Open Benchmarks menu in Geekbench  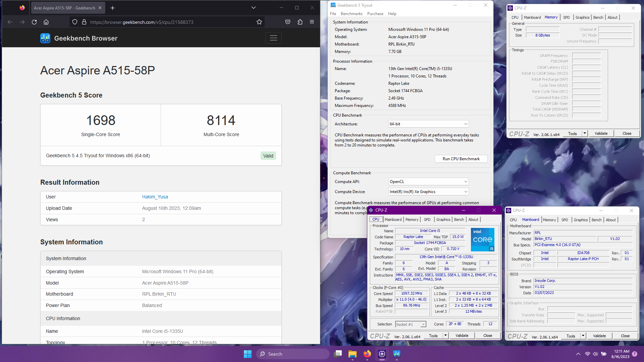tap(352, 14)
